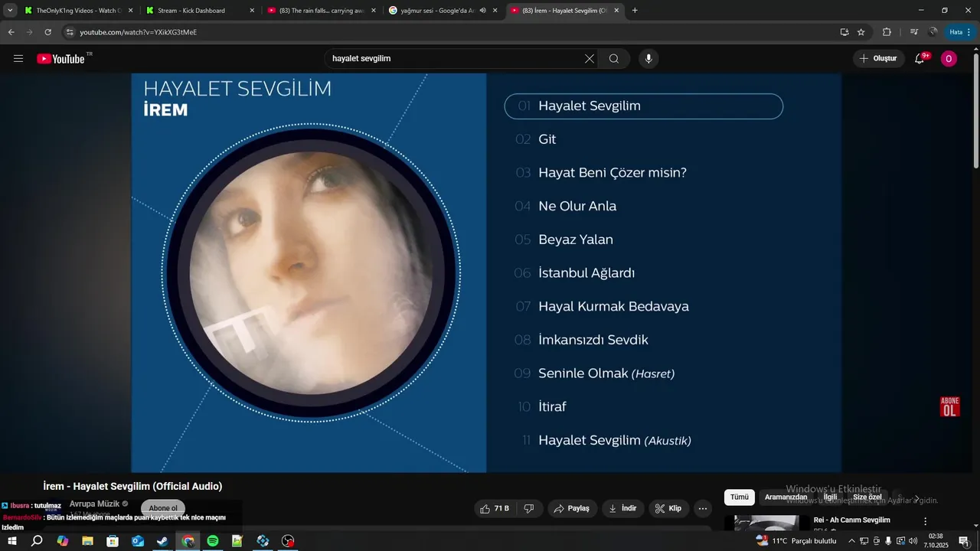Image resolution: width=980 pixels, height=551 pixels.
Task: Open OBS Studio from taskbar
Action: coord(288,541)
